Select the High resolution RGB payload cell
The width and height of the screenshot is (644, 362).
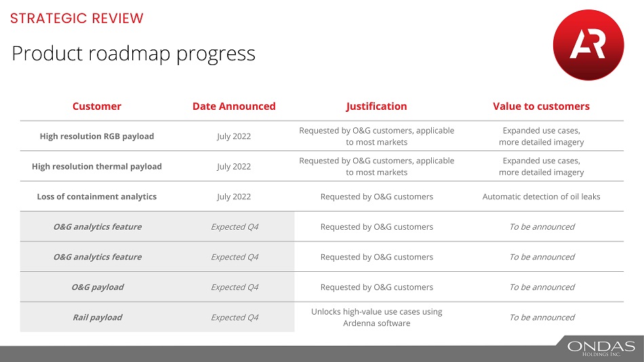point(97,136)
